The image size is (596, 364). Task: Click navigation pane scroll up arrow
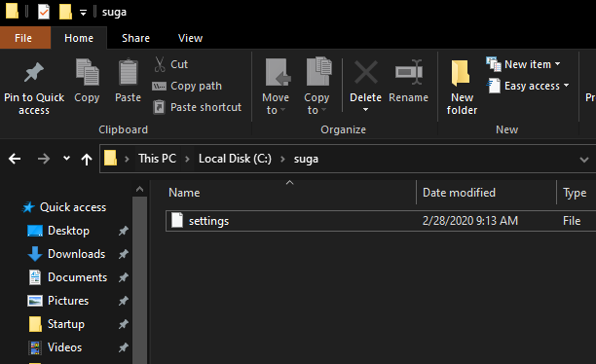139,189
